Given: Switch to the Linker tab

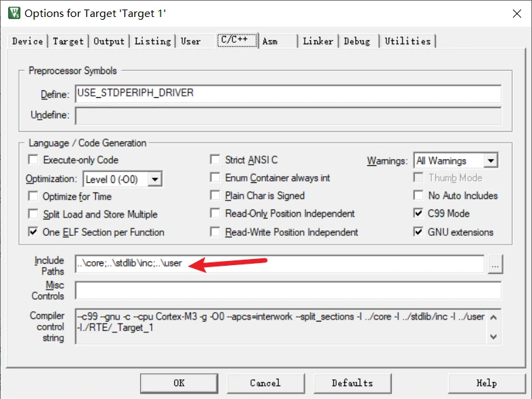Looking at the screenshot, I should 318,41.
